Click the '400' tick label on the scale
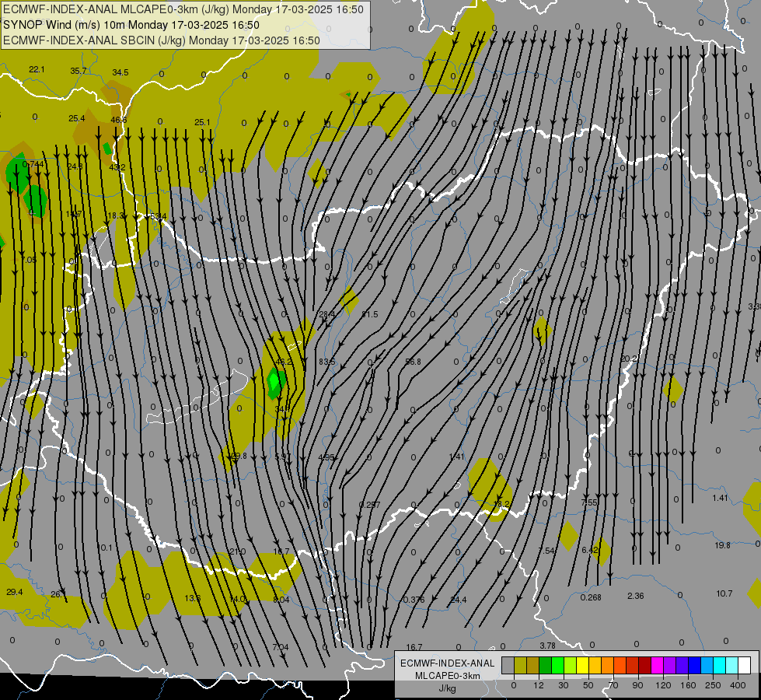This screenshot has height=700, width=761. pos(738,685)
